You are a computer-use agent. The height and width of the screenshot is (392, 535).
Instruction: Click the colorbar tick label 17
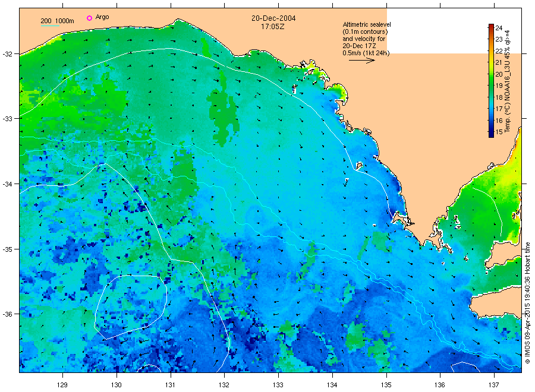499,109
